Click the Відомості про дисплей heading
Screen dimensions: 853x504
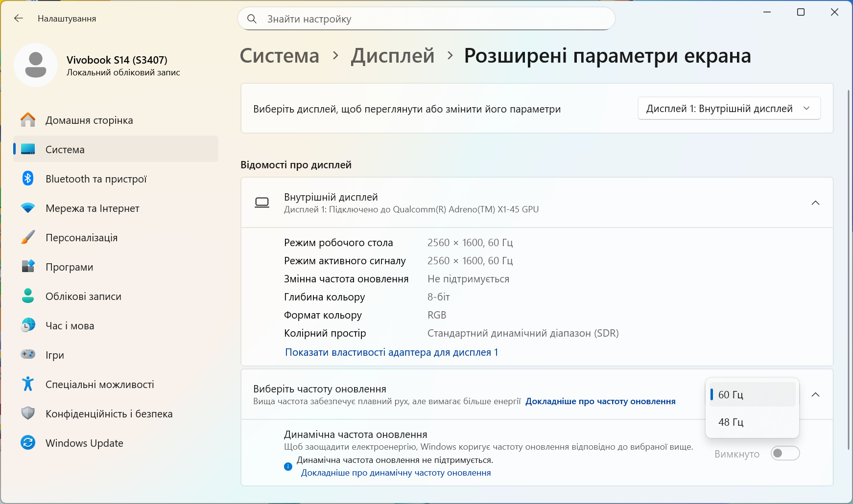296,165
